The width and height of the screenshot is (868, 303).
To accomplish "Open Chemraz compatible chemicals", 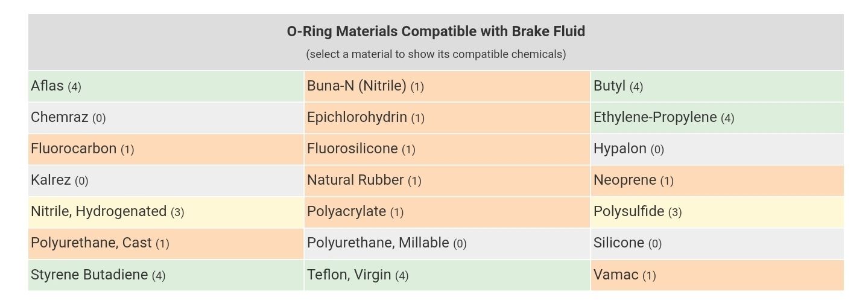I will click(166, 118).
